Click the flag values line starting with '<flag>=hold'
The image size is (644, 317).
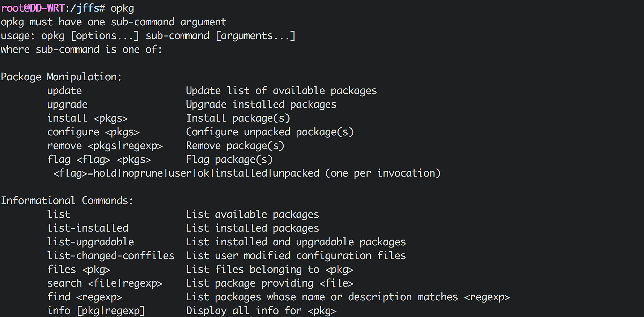247,173
